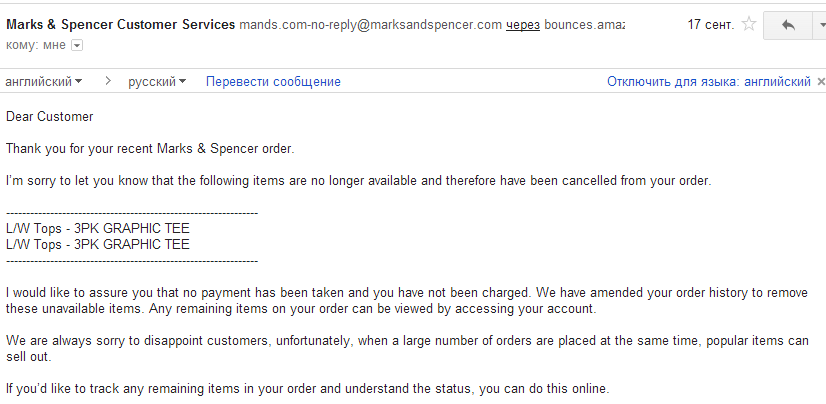Star this Marks & Spencer email
The width and height of the screenshot is (826, 404).
749,24
